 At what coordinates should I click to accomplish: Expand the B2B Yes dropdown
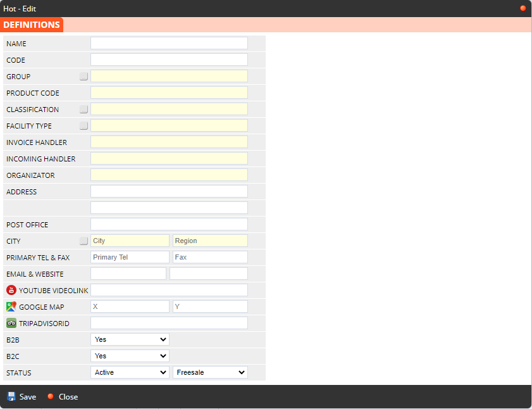point(130,339)
